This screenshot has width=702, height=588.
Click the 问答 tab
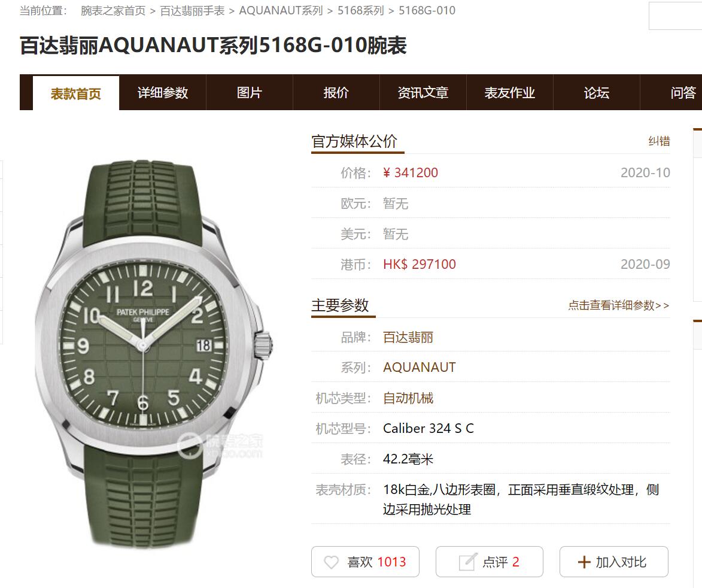click(x=682, y=93)
